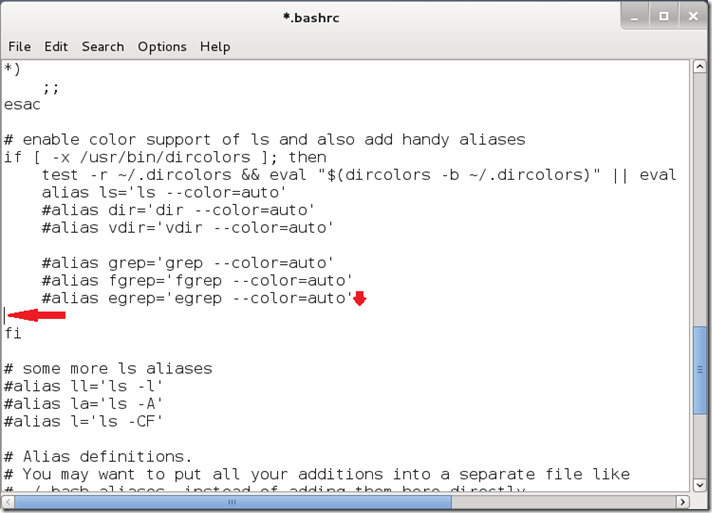Minimize the .bashrc editor window
This screenshot has height=513, width=712.
coord(635,16)
